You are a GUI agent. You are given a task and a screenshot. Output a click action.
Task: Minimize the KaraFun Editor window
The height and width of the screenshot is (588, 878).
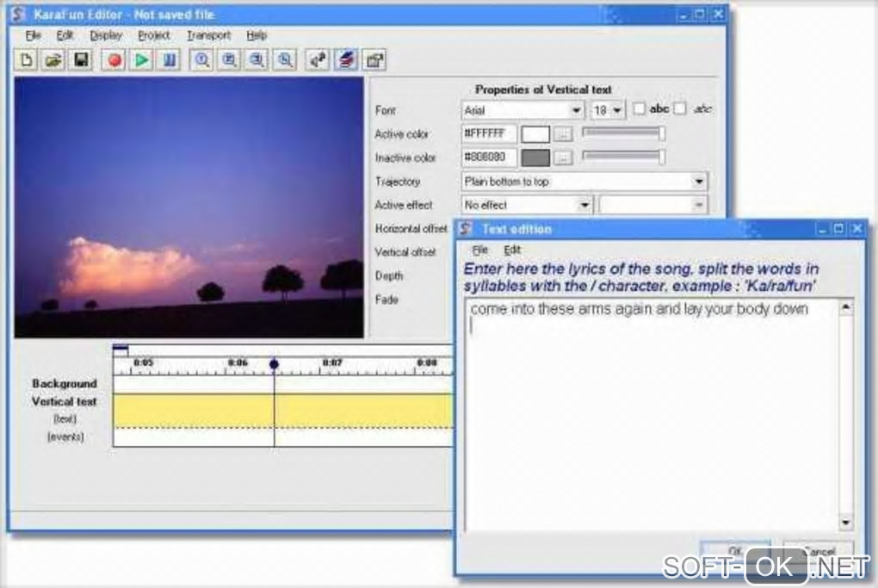click(x=683, y=15)
